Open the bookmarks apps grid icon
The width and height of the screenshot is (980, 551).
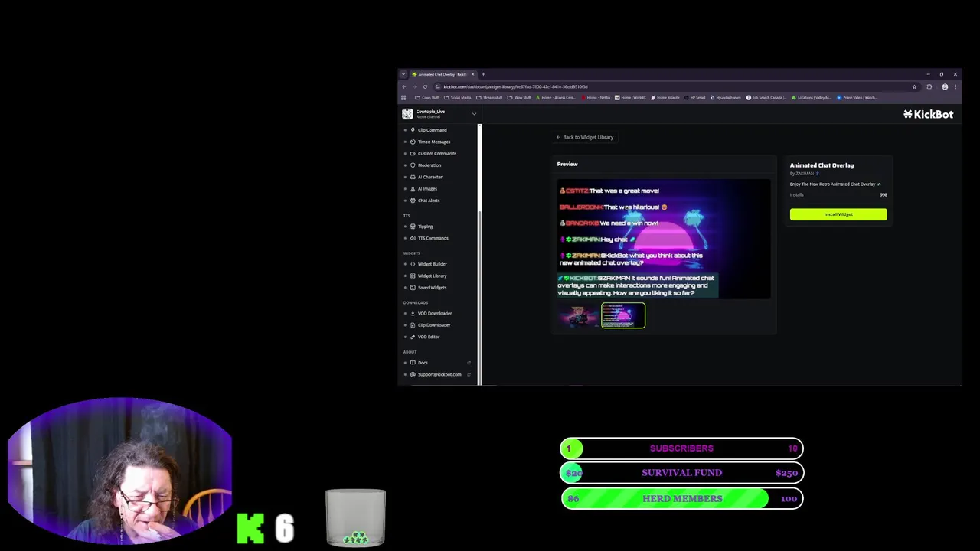(403, 98)
